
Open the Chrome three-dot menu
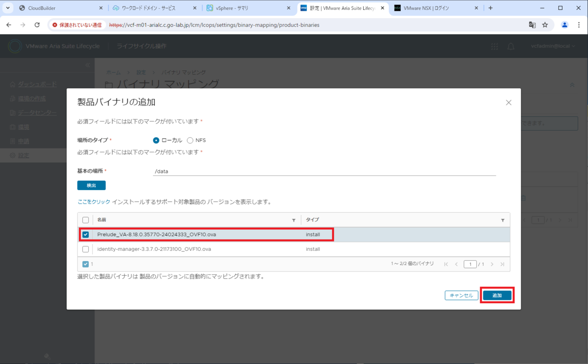(579, 25)
